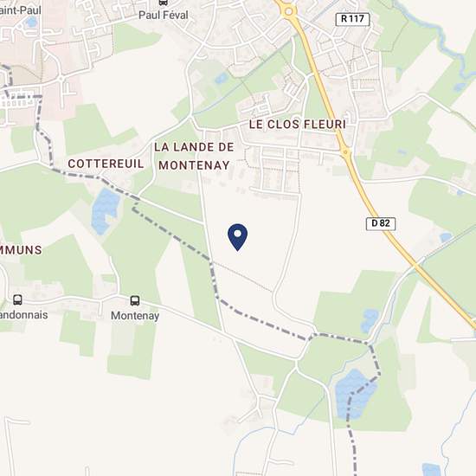Click the Montenay stop name text
The image size is (476, 476).
pos(135,316)
